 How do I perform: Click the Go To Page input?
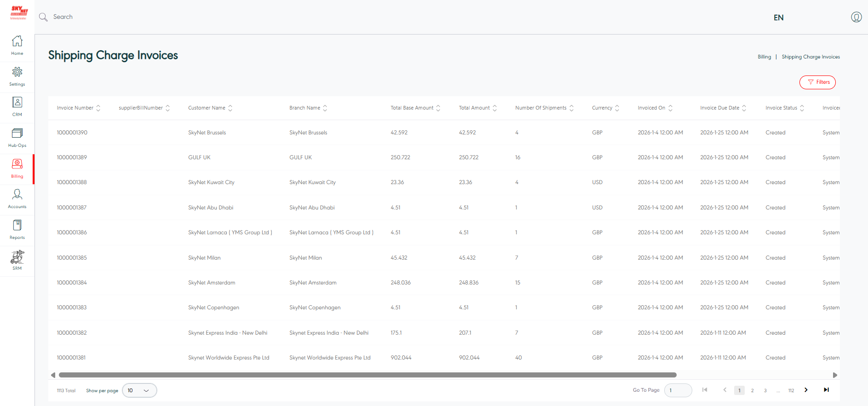tap(678, 390)
